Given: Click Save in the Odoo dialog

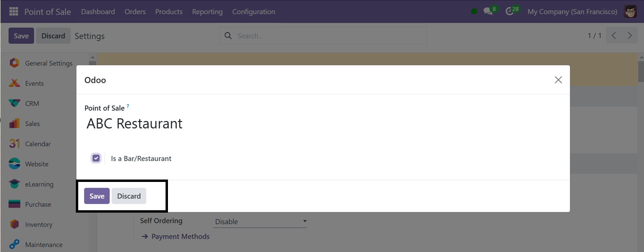Looking at the screenshot, I should (97, 196).
